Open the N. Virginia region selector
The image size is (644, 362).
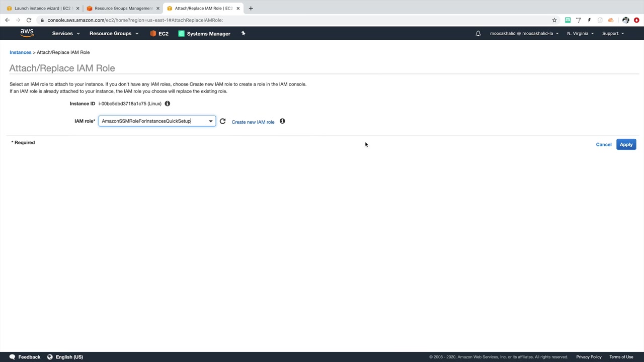pyautogui.click(x=580, y=34)
